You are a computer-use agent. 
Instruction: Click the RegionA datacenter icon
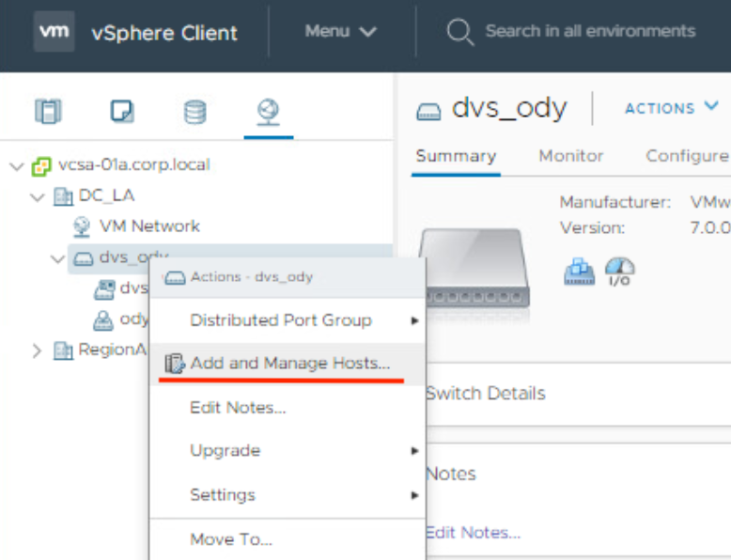[x=63, y=350]
